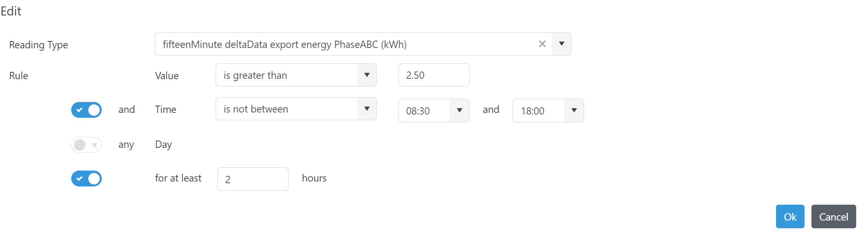This screenshot has width=868, height=238.
Task: Click the hours duration field showing 2
Action: click(253, 179)
